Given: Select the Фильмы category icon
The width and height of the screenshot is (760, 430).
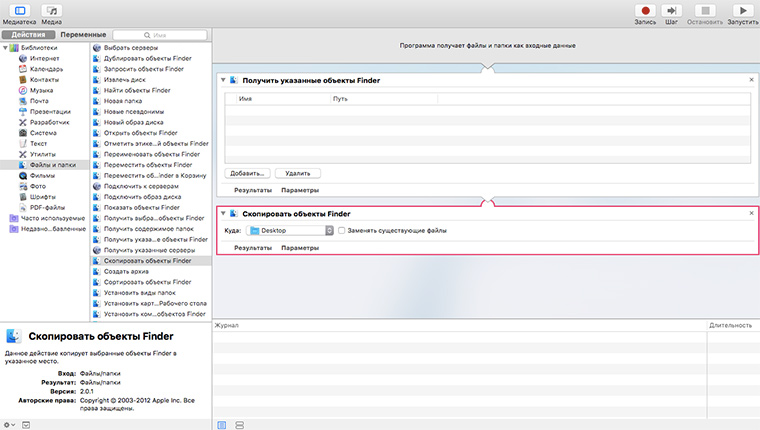Looking at the screenshot, I should [x=23, y=175].
